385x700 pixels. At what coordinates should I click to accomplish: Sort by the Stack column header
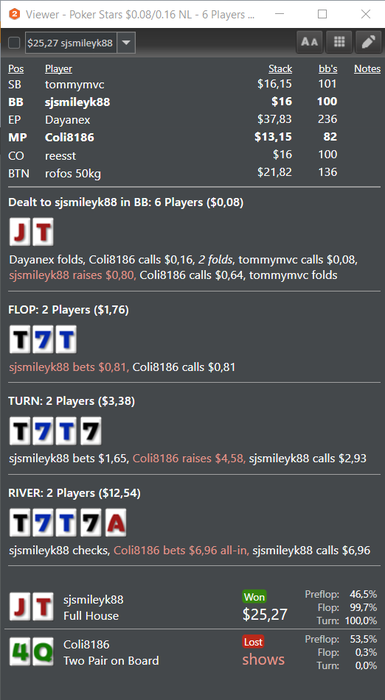point(280,69)
